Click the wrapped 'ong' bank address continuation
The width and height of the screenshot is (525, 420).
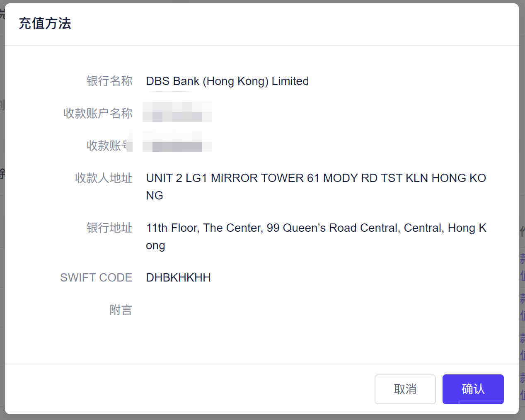click(155, 245)
